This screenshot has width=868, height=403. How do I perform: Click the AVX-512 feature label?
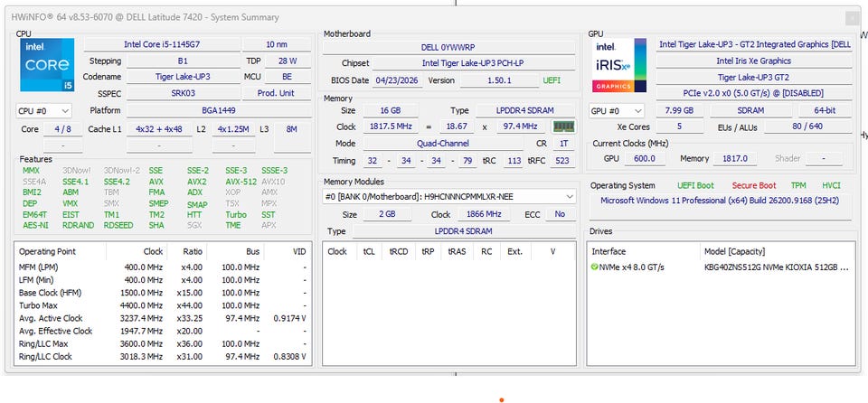click(241, 182)
